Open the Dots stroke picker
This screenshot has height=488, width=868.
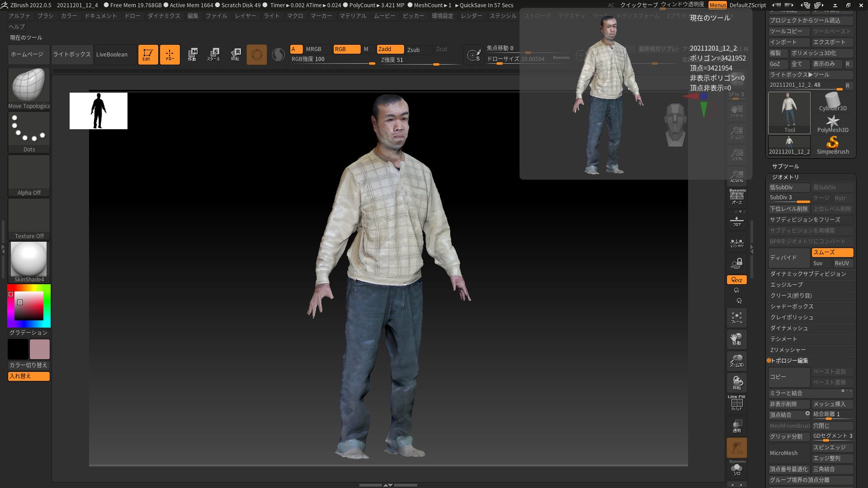tap(29, 132)
